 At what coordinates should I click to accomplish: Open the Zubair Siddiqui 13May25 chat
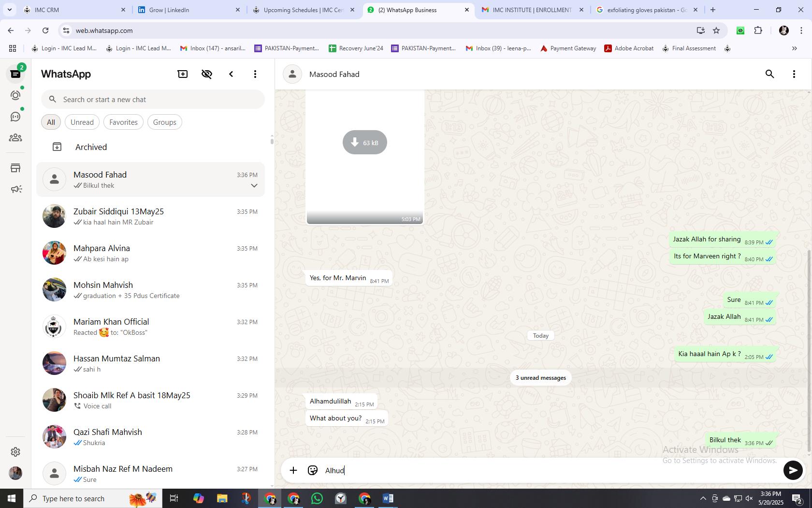pyautogui.click(x=150, y=216)
